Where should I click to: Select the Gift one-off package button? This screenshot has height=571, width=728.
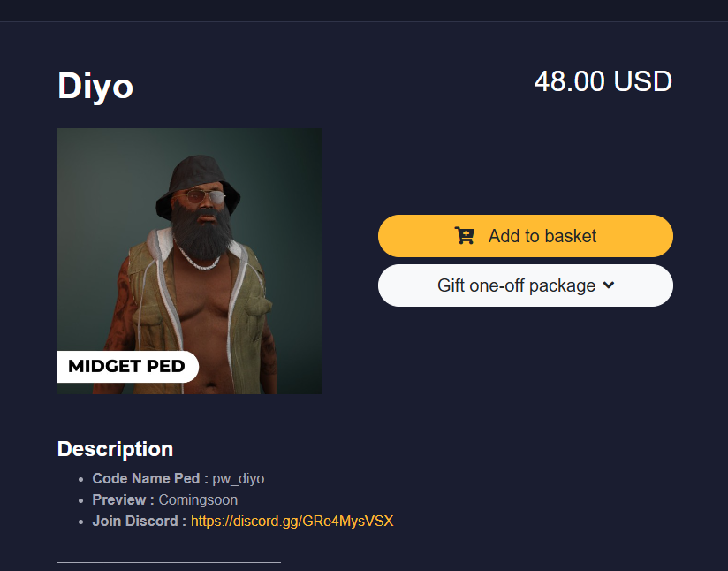[525, 285]
